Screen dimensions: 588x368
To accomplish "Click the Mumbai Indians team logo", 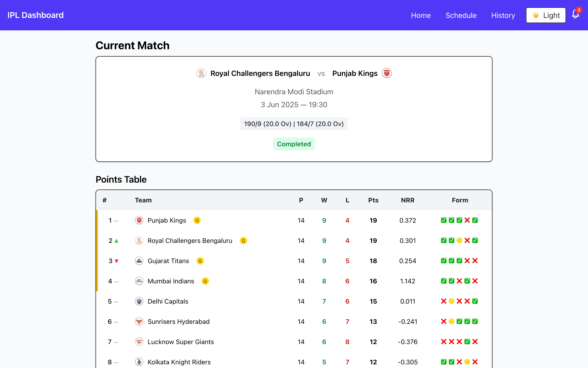I will (x=139, y=281).
